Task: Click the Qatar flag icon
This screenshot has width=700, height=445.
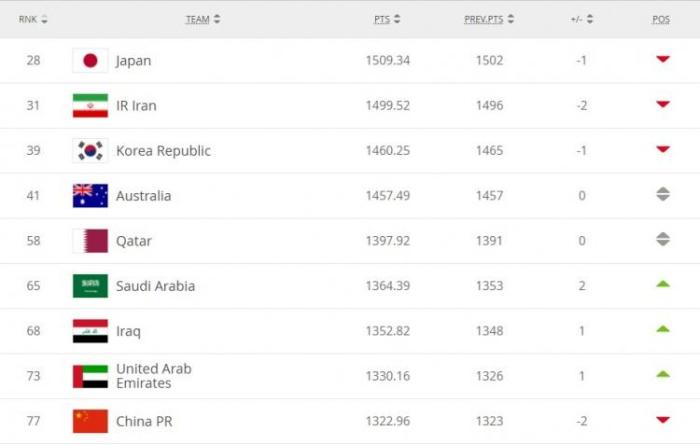Action: [x=90, y=241]
